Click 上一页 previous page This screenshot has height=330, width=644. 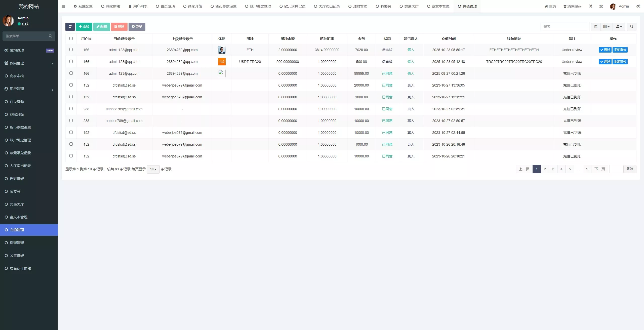tap(524, 169)
